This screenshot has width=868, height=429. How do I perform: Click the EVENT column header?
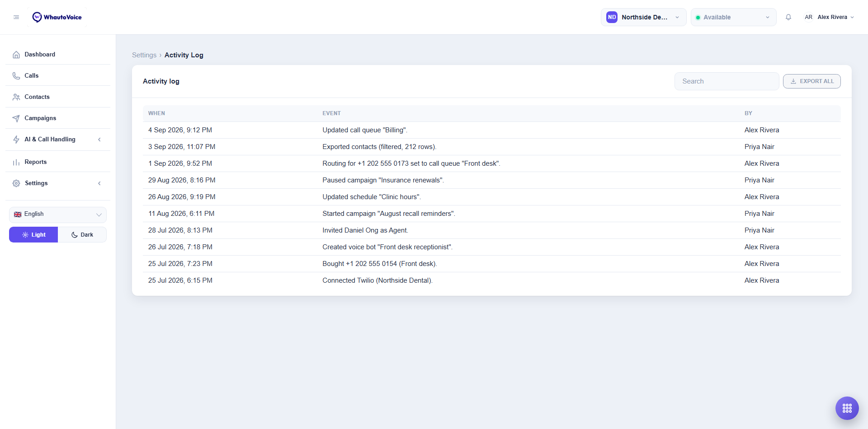coord(331,113)
